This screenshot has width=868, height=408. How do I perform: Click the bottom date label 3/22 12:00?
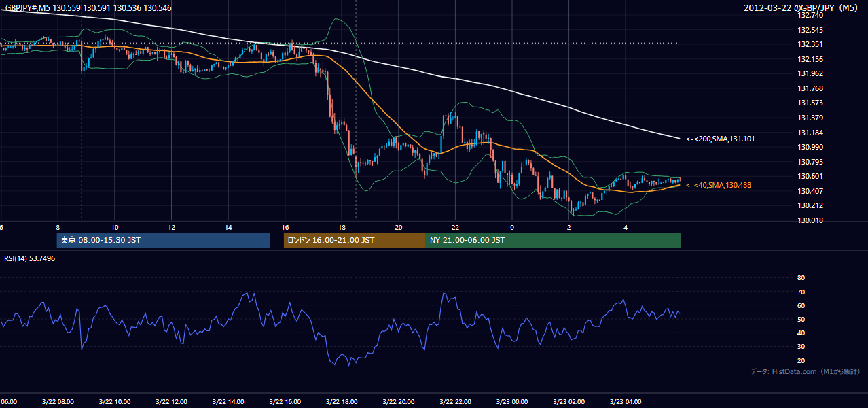click(171, 401)
